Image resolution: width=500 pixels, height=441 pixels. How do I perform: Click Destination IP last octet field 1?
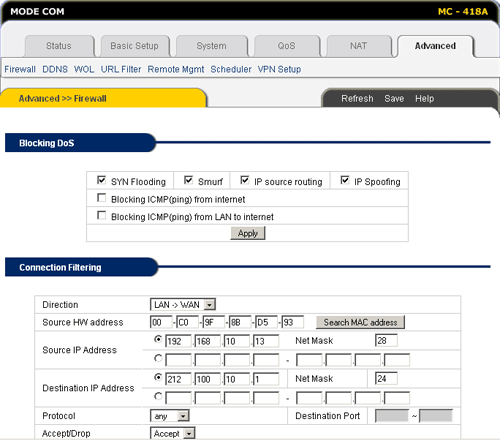[266, 379]
